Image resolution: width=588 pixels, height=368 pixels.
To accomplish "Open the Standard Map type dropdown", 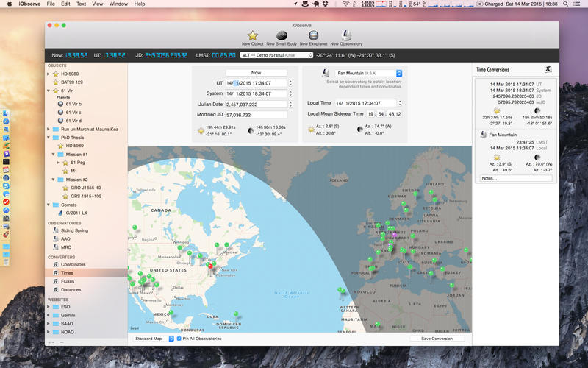I will pos(154,339).
